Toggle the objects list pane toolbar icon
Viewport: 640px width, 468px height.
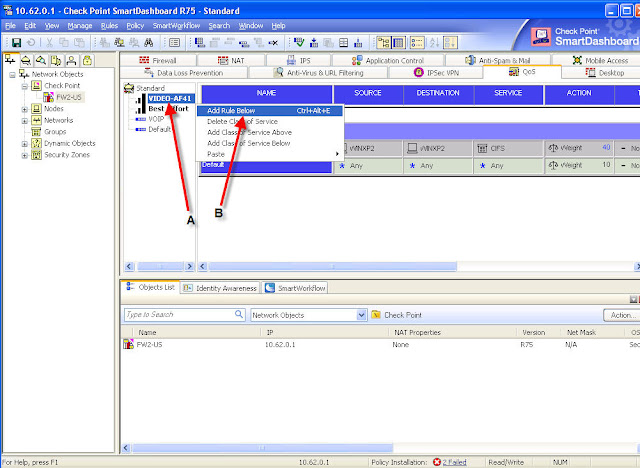[417, 42]
